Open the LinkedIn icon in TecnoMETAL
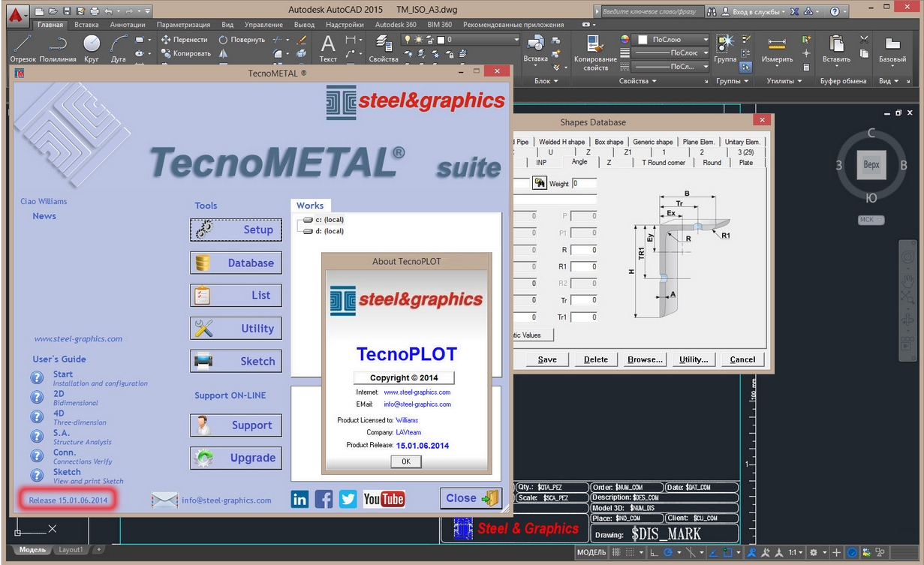The width and height of the screenshot is (924, 565). click(299, 499)
